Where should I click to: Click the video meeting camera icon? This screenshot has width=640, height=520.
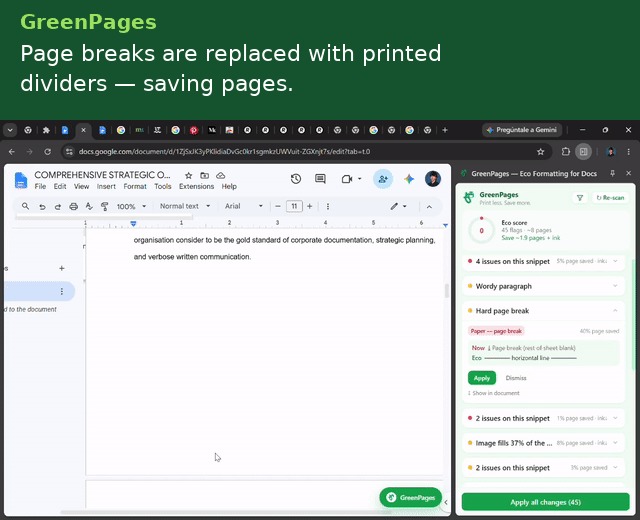point(347,179)
